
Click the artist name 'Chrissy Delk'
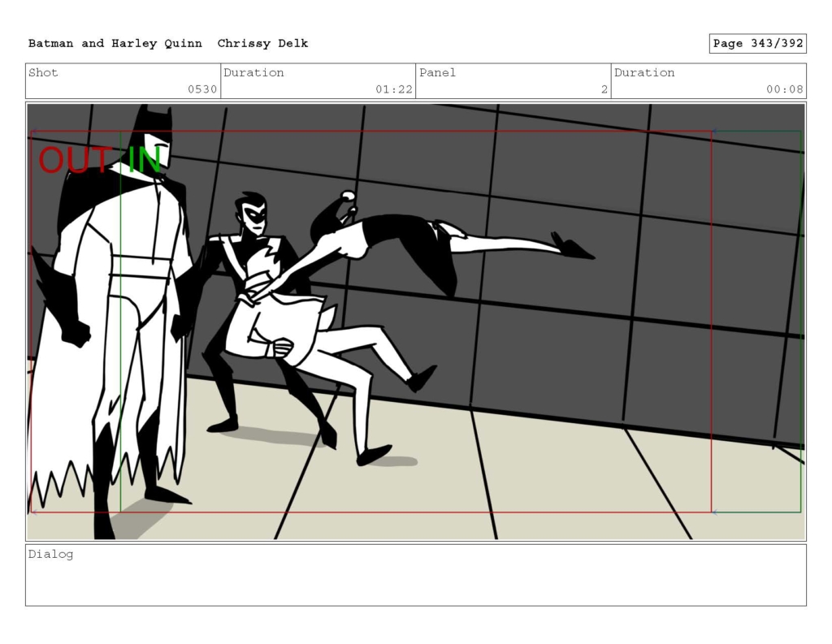pyautogui.click(x=262, y=44)
